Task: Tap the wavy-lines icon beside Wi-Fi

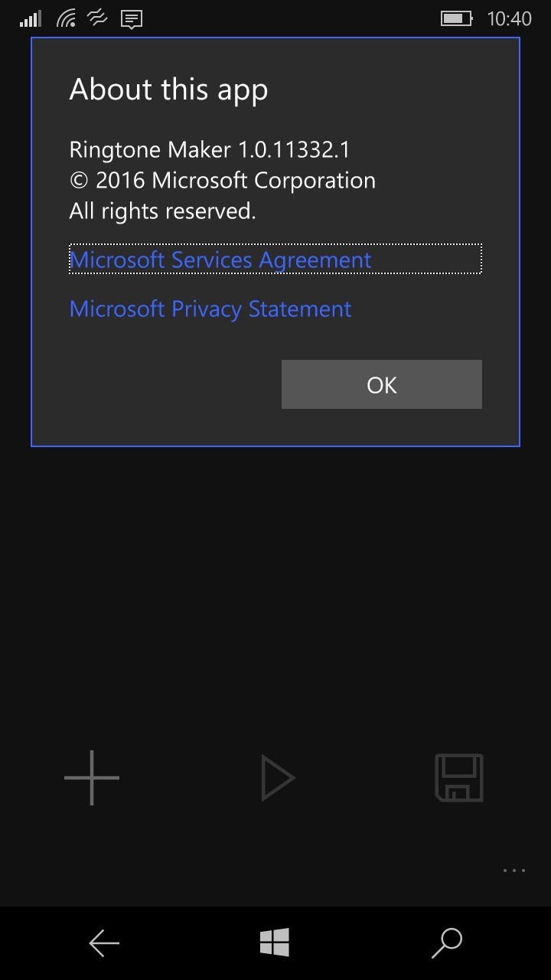Action: [x=98, y=18]
